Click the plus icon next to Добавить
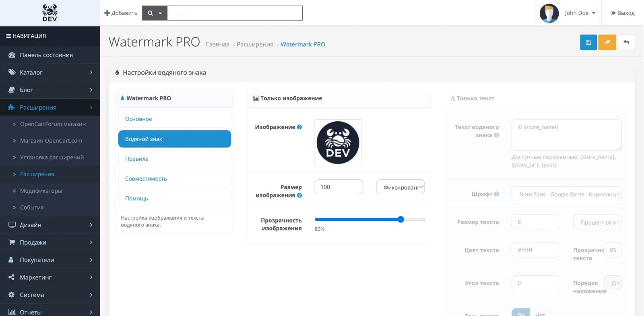Screen dimensions: 644x316 107,13
